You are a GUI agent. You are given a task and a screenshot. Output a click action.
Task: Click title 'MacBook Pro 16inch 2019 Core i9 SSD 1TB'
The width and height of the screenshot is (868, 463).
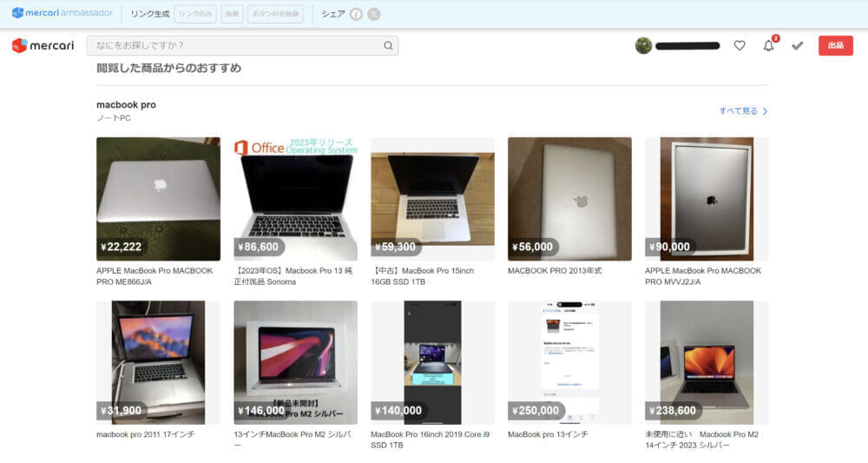[x=431, y=440]
